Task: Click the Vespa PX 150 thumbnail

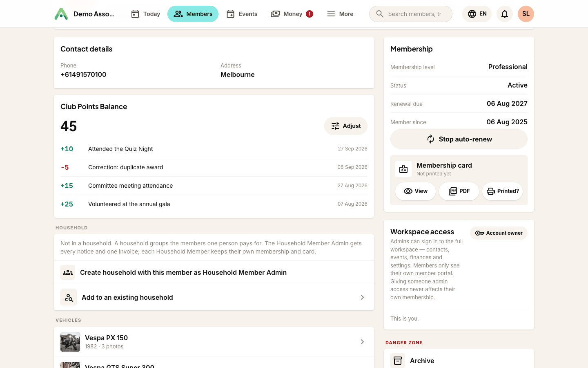Action: pyautogui.click(x=70, y=342)
